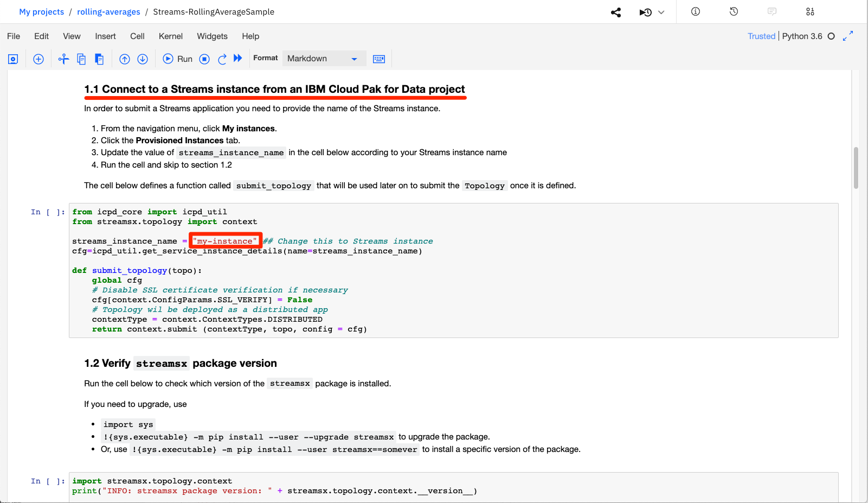The width and height of the screenshot is (868, 503).
Task: Open version history with the clock icon
Action: [x=734, y=11]
